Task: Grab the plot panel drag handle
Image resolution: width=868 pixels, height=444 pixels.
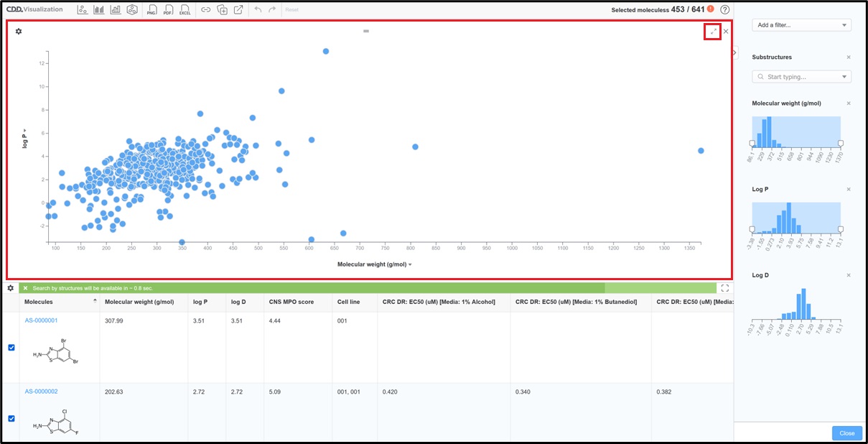Action: (x=365, y=32)
